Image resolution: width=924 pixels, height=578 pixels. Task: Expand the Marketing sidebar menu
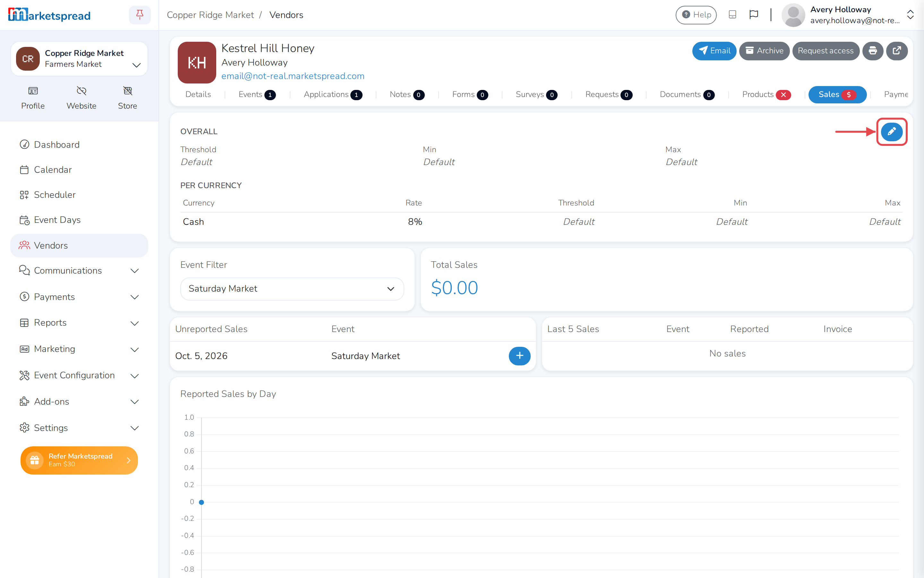pyautogui.click(x=79, y=349)
